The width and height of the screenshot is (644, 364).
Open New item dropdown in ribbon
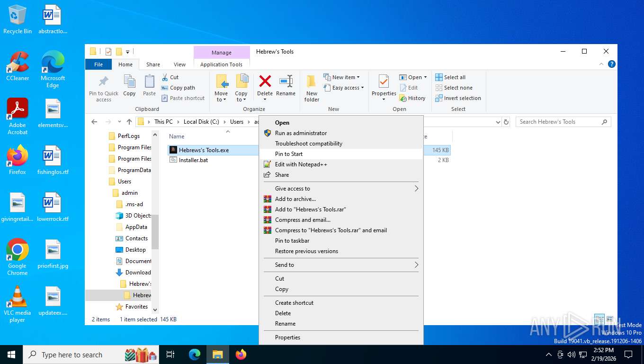[x=342, y=77]
